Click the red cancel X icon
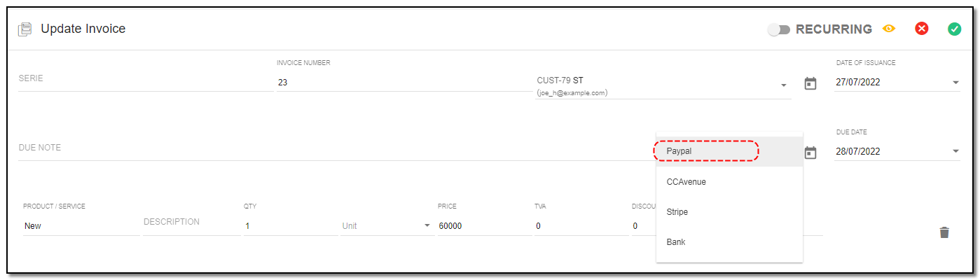The image size is (980, 280). (922, 29)
